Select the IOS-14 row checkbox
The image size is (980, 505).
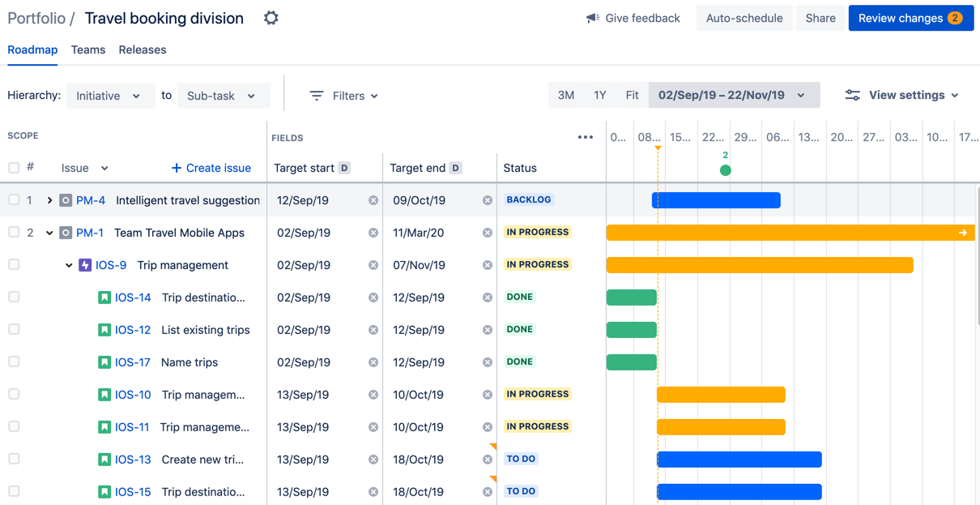(x=14, y=297)
